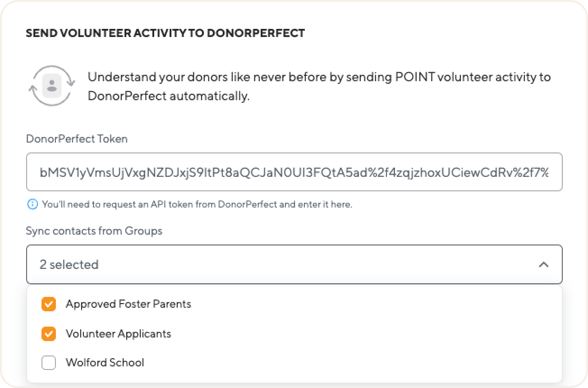Click the "Understand your donors" description line
588x388 pixels.
coord(319,77)
